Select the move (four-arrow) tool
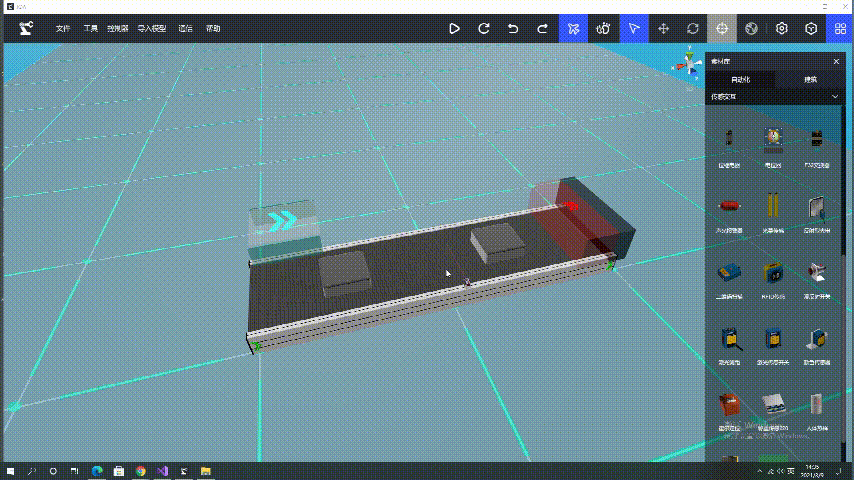 663,28
